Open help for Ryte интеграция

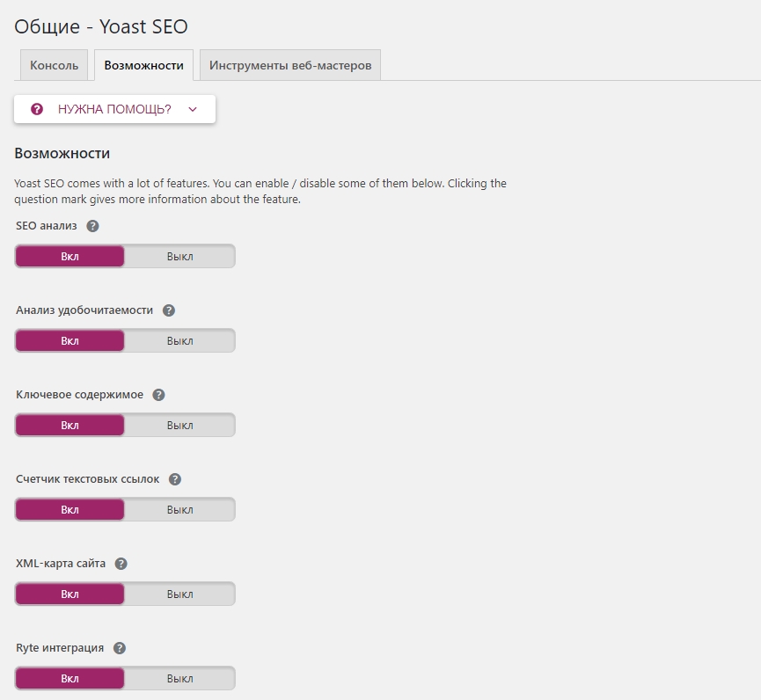click(120, 648)
